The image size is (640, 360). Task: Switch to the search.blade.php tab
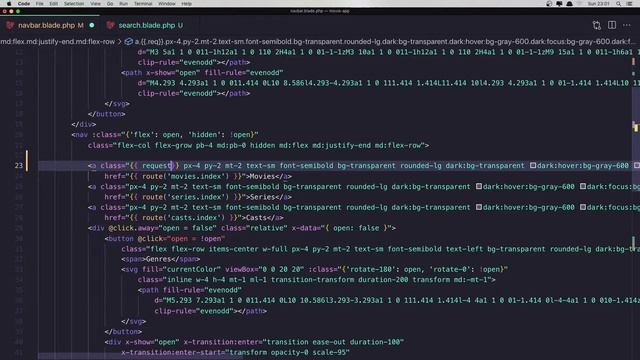point(147,25)
